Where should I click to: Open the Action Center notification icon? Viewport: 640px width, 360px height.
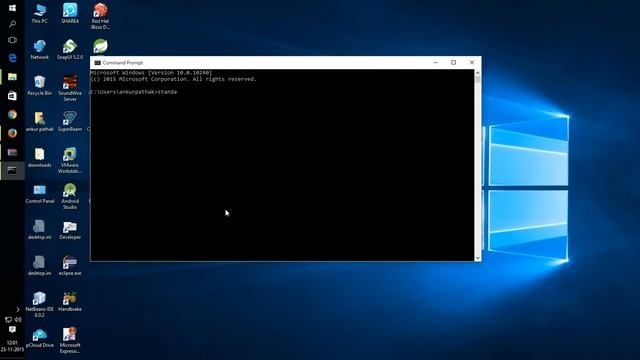pyautogui.click(x=12, y=329)
